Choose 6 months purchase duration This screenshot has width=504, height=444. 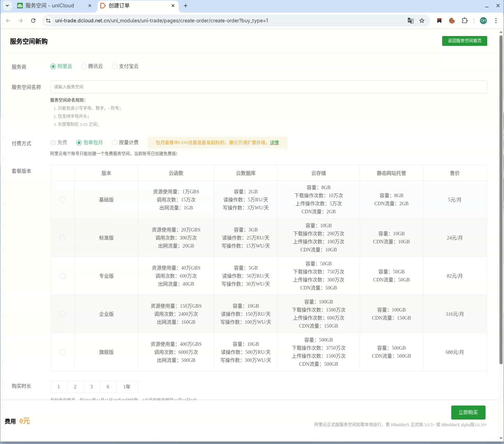(108, 387)
